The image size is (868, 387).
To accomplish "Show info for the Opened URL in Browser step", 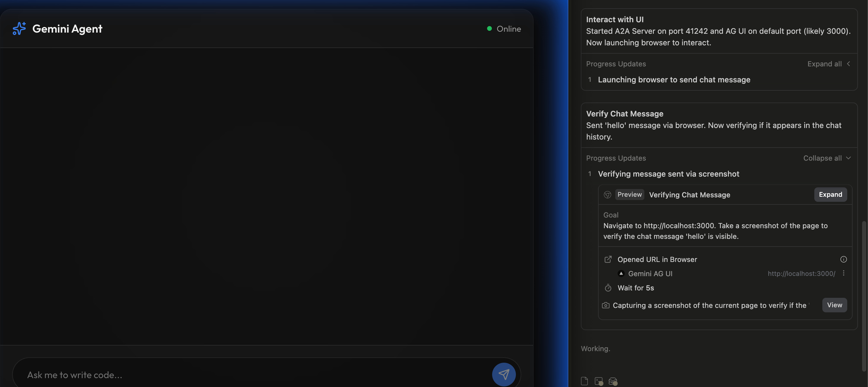I will pos(843,259).
